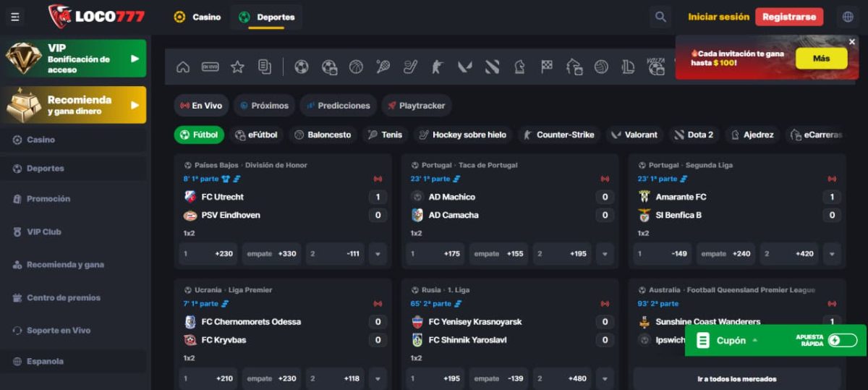Viewport: 868px width, 390px height.
Task: Select the Counter-Strike sport chip
Action: (558, 135)
